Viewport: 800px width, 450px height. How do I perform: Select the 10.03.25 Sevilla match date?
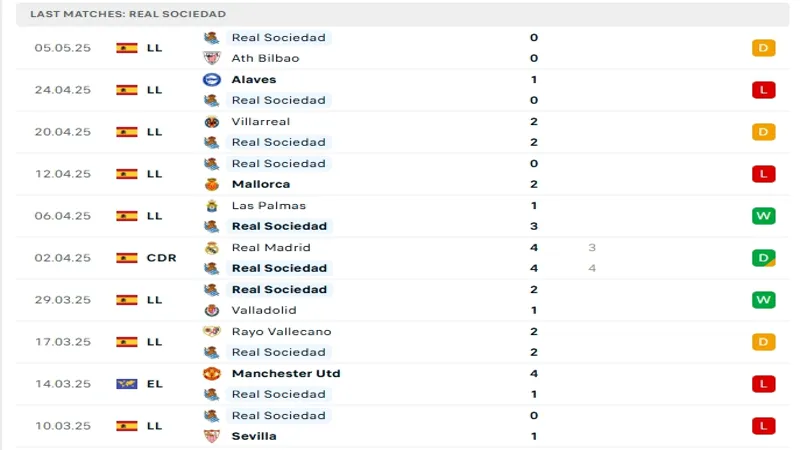pos(62,426)
